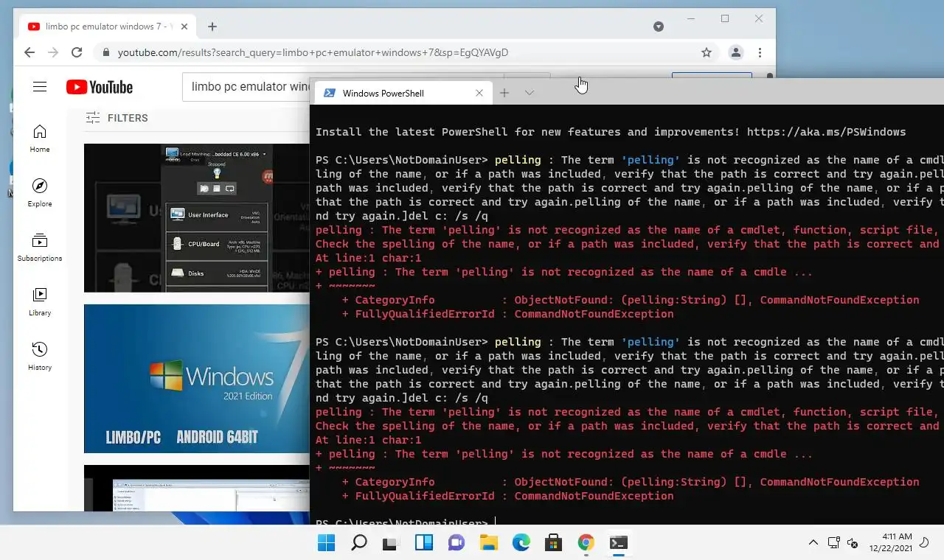Open Task View on taskbar

(x=391, y=543)
